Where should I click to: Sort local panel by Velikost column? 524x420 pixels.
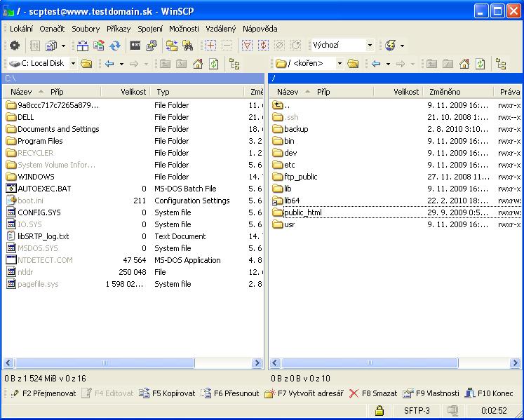click(126, 92)
